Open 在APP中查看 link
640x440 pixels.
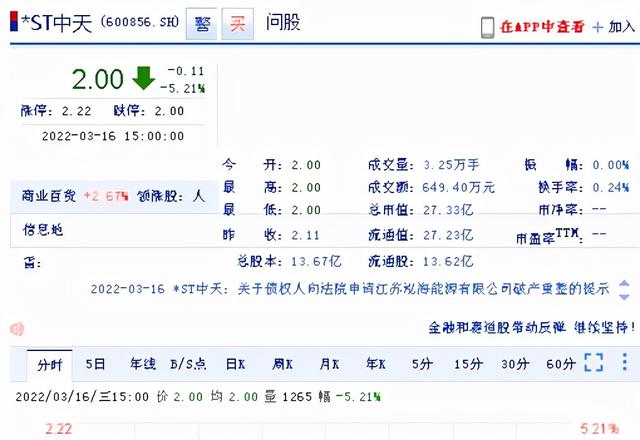tap(542, 27)
